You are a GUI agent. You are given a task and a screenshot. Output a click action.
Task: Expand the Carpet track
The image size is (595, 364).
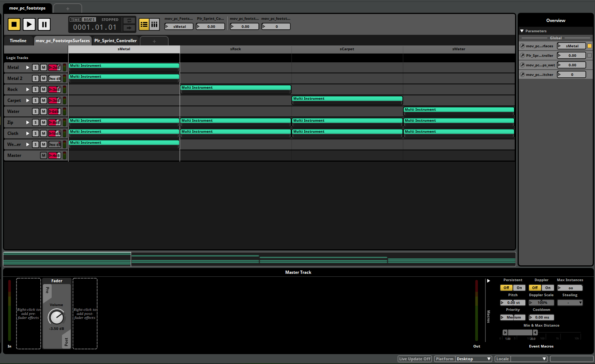[x=27, y=100]
